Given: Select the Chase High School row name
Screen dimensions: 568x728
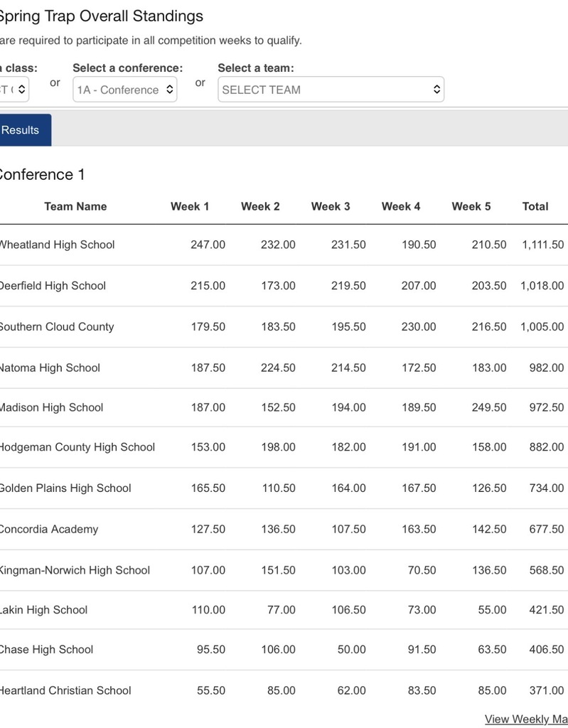Looking at the screenshot, I should tap(46, 649).
